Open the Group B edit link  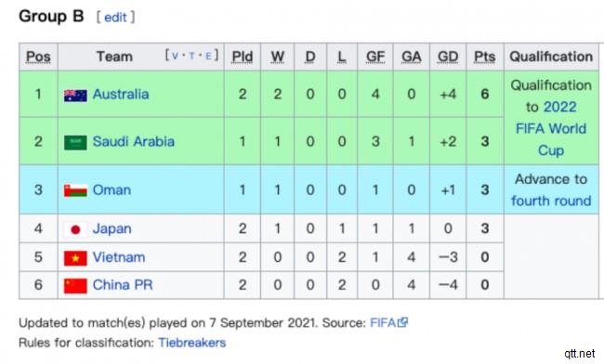pyautogui.click(x=115, y=18)
